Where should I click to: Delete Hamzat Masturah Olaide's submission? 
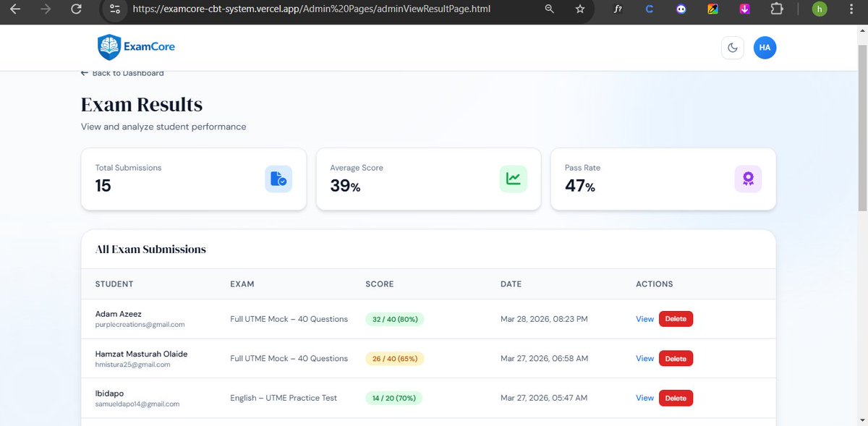tap(676, 358)
